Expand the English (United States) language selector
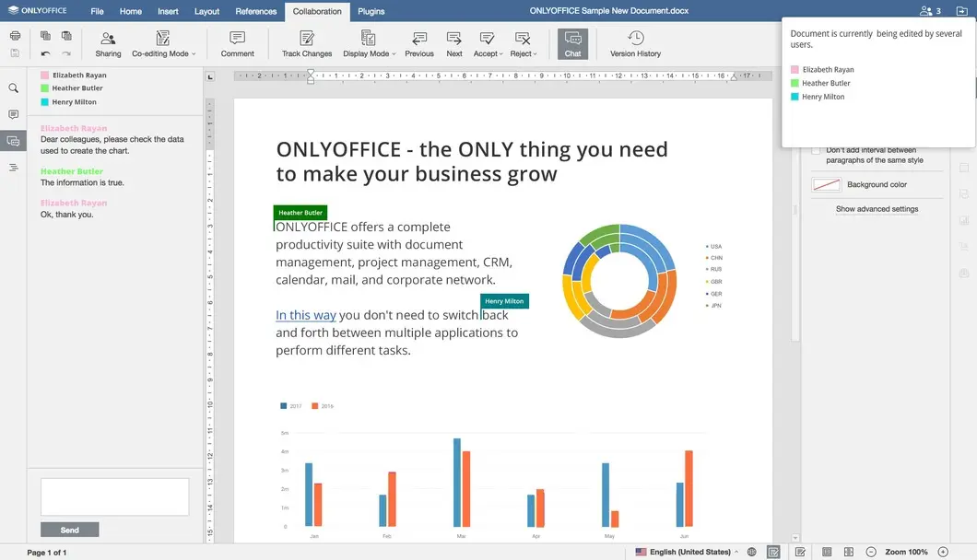Viewport: 977px width, 560px height. coord(687,552)
